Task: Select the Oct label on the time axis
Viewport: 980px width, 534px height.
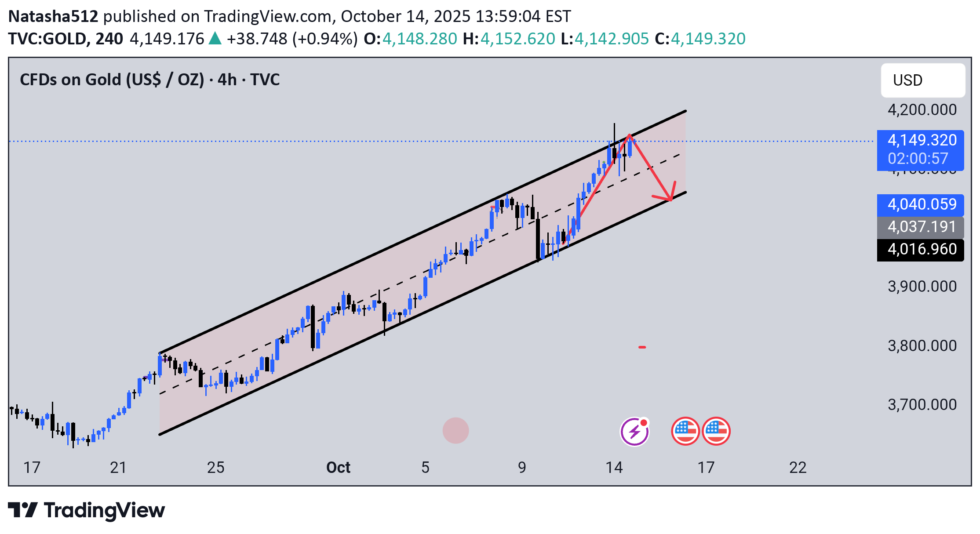Action: coord(338,467)
